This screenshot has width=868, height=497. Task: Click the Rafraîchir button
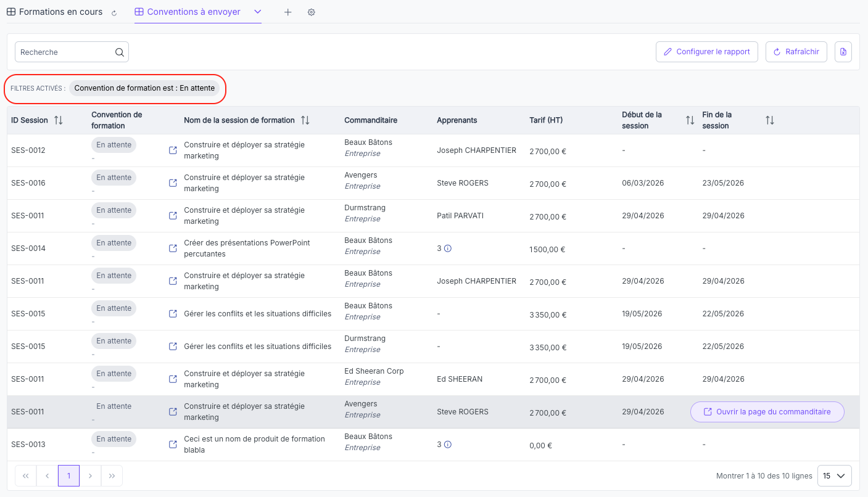pos(796,52)
